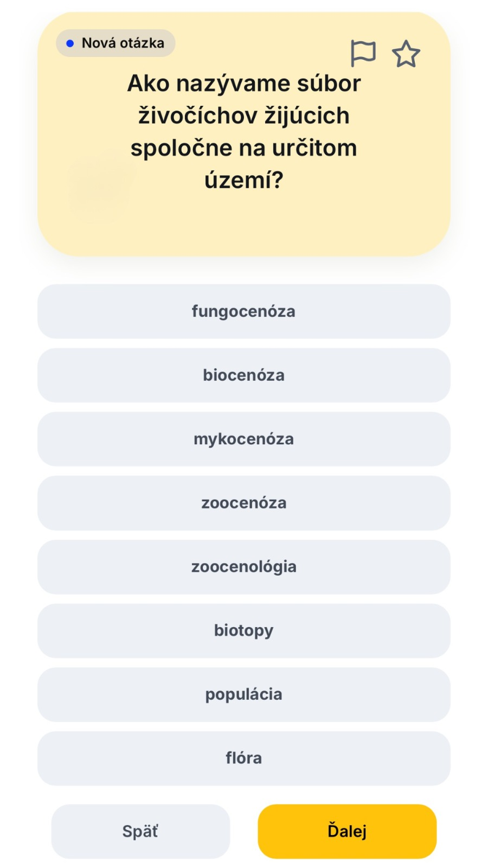
Task: Choose the zoocenológia option
Action: pos(243,567)
